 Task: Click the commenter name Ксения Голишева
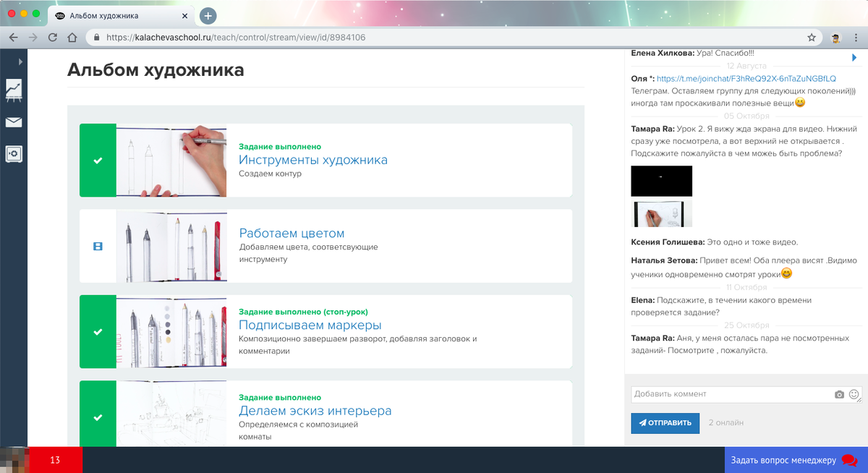coord(666,242)
